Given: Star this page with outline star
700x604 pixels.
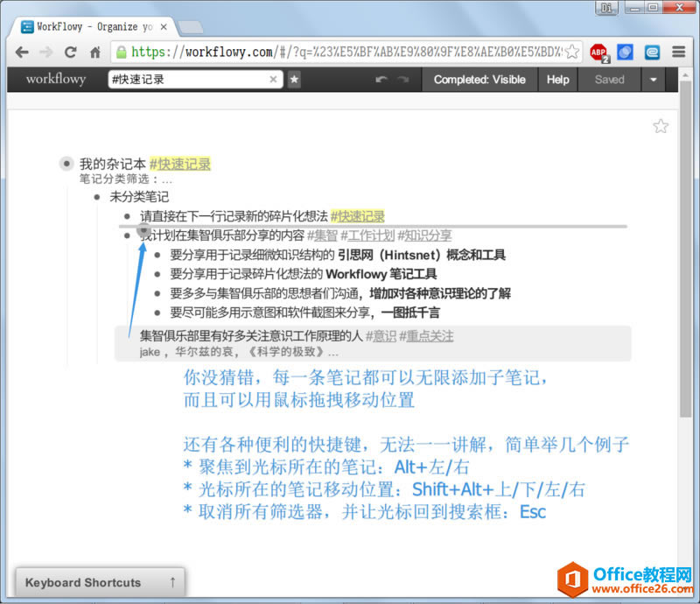Looking at the screenshot, I should pyautogui.click(x=661, y=126).
